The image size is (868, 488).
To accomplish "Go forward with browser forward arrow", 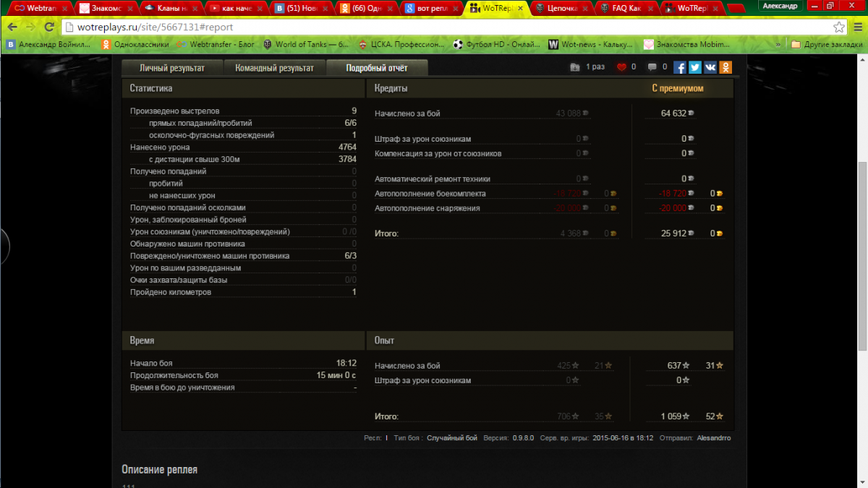I will point(30,27).
